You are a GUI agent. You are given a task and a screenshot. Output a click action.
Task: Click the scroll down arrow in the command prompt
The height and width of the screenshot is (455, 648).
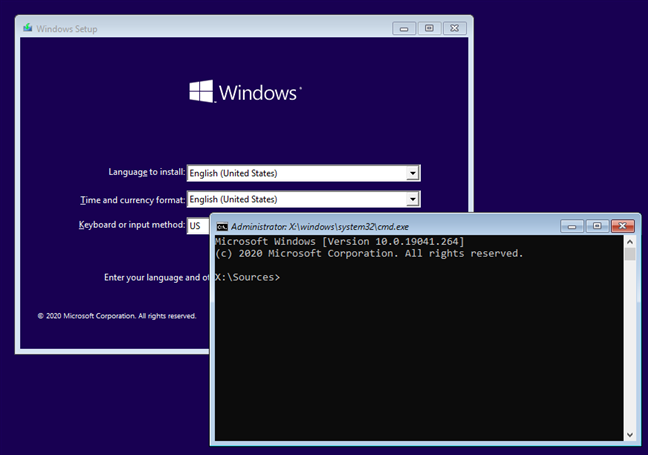click(630, 435)
